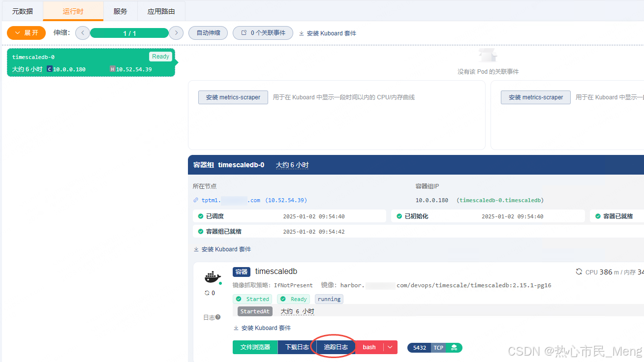Switch to the 元数据 tab
The width and height of the screenshot is (644, 362).
coord(22,11)
